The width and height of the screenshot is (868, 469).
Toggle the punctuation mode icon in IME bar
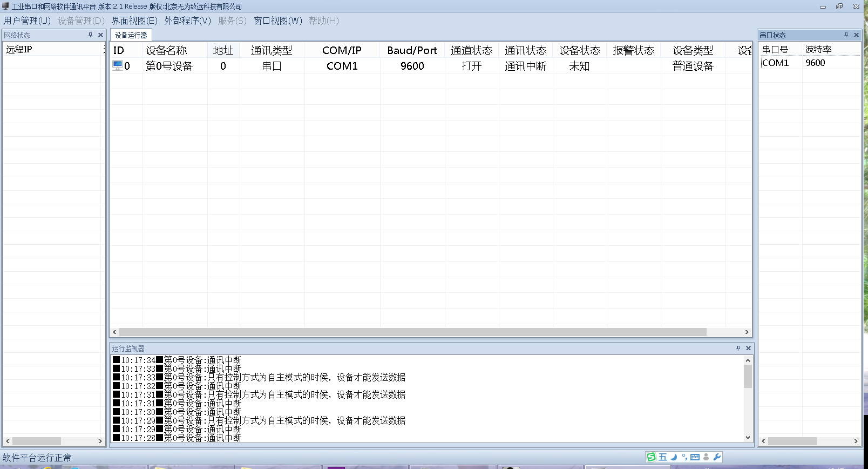[684, 457]
